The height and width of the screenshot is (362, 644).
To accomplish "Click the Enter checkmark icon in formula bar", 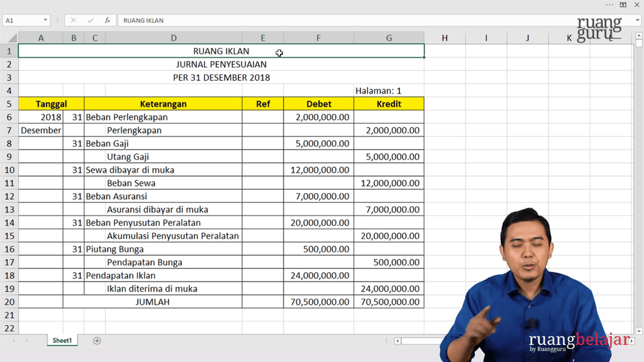I will click(91, 21).
